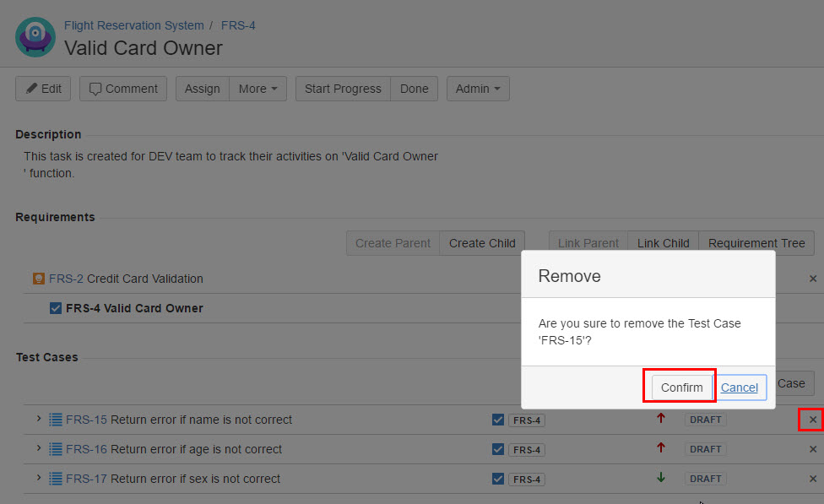Open the Admin dropdown menu
Viewport: 824px width, 504px height.
tap(478, 89)
